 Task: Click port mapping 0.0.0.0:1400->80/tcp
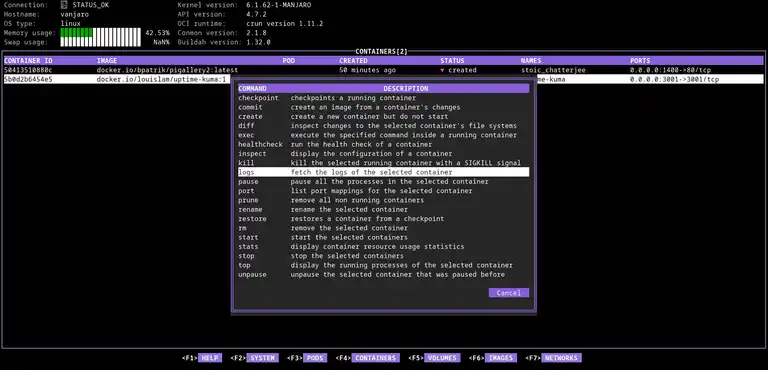[671, 70]
